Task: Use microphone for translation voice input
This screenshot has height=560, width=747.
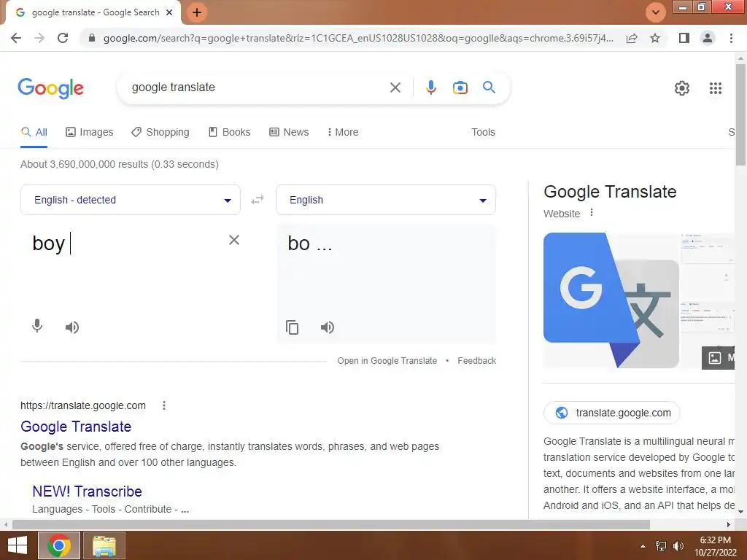Action: pos(37,326)
